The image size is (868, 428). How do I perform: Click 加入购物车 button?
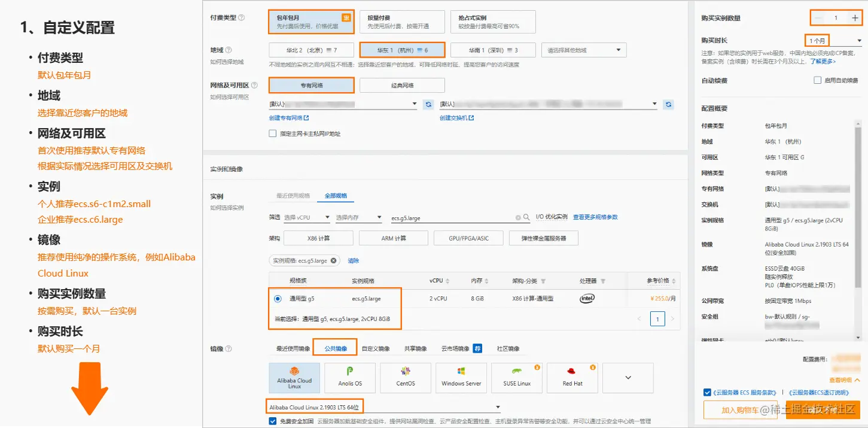740,410
